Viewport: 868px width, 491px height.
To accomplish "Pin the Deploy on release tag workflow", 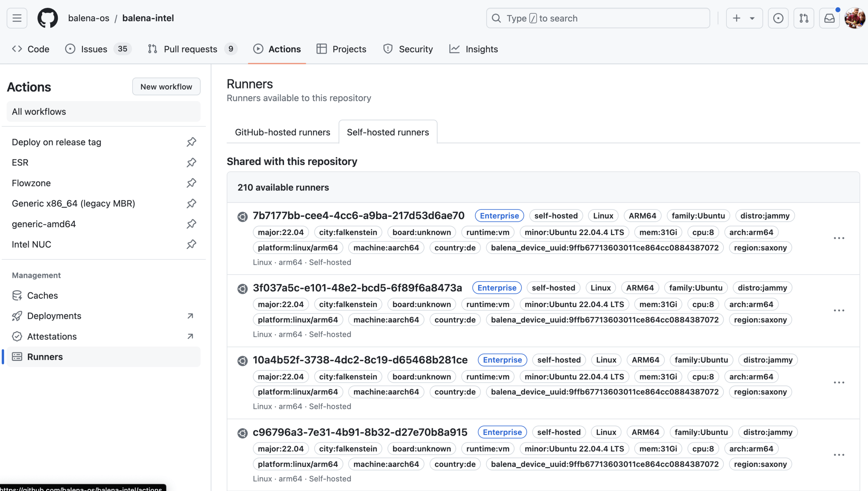I will pos(191,142).
